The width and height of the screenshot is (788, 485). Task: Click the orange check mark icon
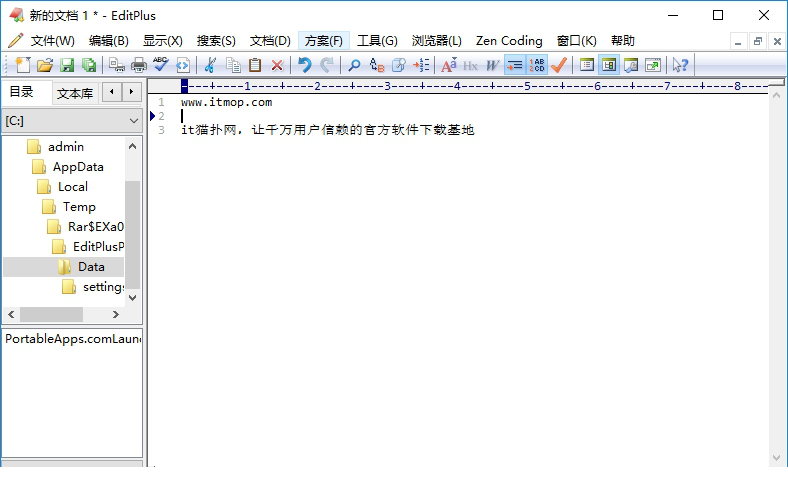tap(559, 65)
